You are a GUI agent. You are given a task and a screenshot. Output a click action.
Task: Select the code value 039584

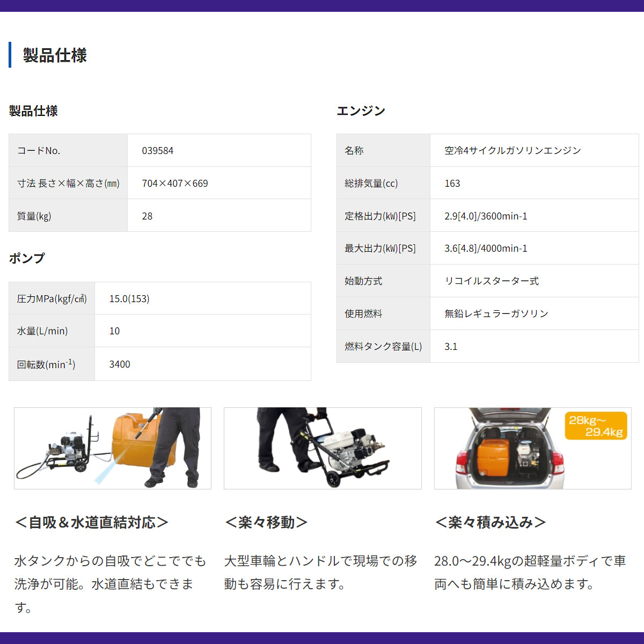tap(158, 151)
